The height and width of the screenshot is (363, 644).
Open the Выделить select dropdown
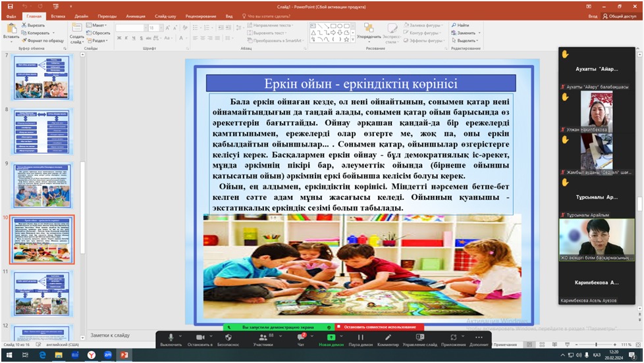click(465, 41)
